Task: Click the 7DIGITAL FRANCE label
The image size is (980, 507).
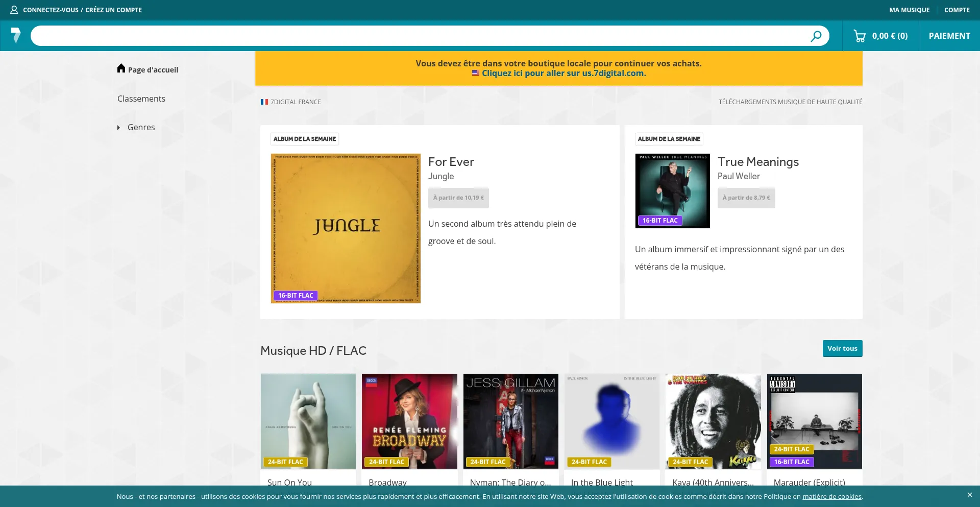Action: pos(296,102)
